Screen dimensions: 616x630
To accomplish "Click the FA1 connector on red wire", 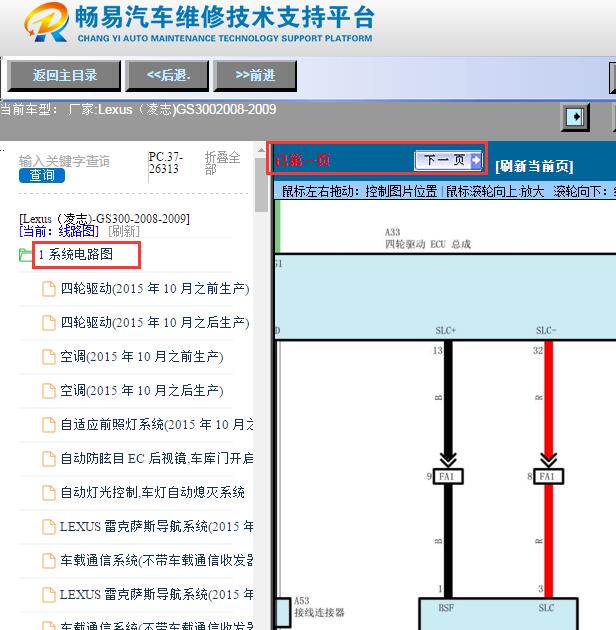I will [548, 477].
